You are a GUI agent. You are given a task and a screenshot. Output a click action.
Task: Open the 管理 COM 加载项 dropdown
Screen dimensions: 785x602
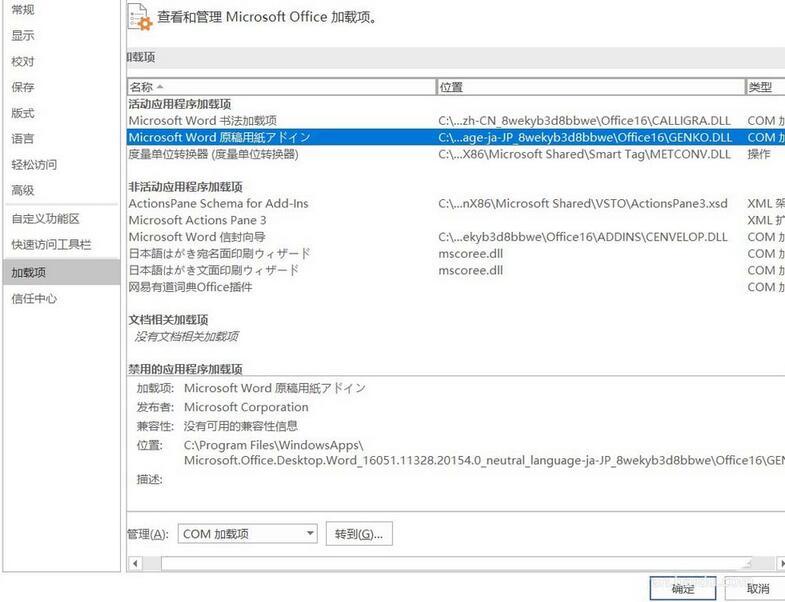coord(248,534)
